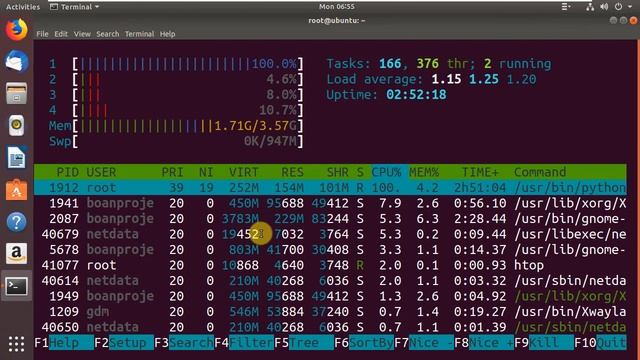Select process row PID 5678

[330, 250]
